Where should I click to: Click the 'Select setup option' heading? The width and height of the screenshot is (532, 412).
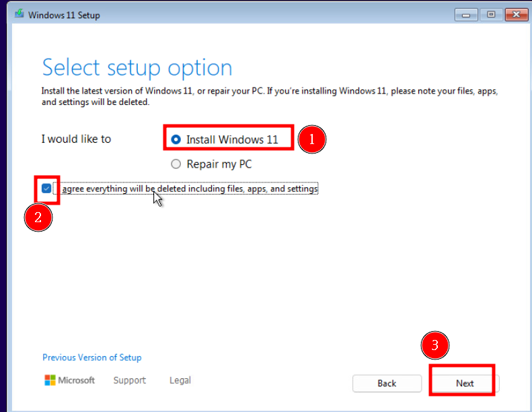point(137,68)
